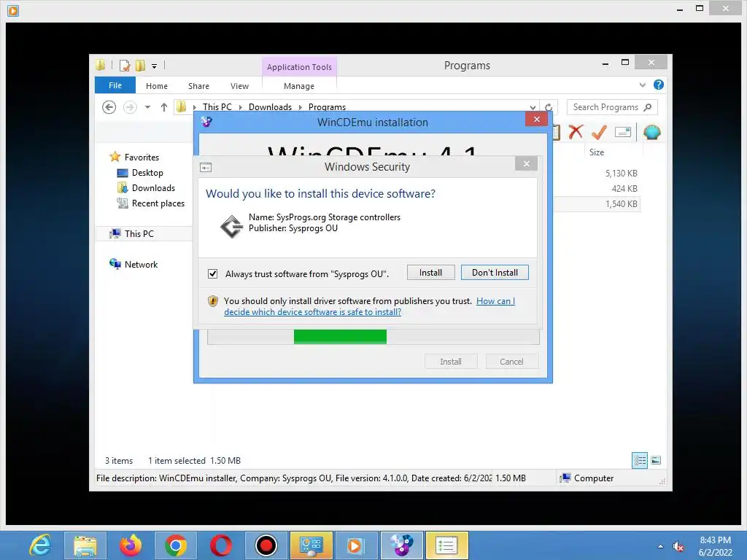The image size is (747, 560).
Task: Click New Folder icon in title bar
Action: (141, 66)
